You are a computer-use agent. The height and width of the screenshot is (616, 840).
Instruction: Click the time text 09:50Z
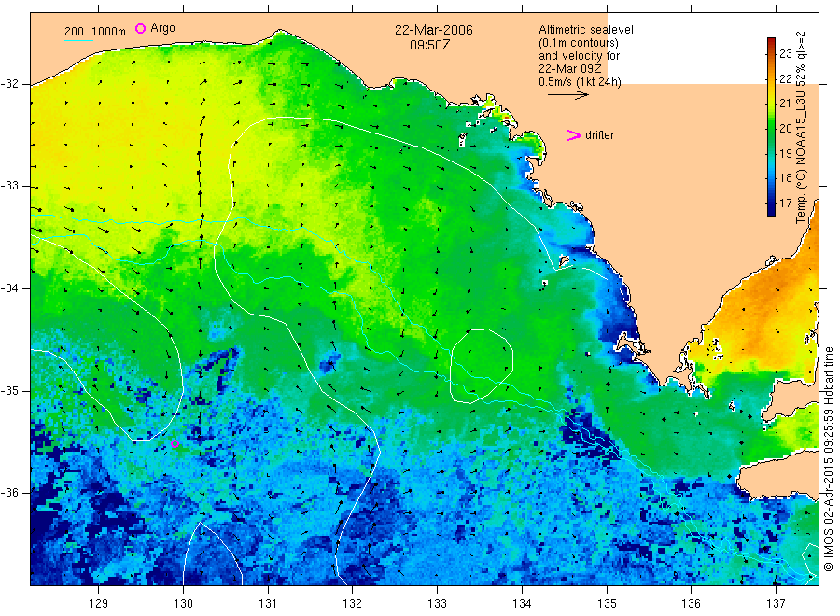(430, 45)
